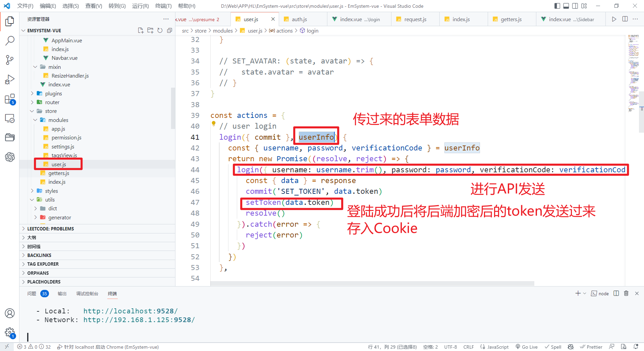This screenshot has height=351, width=644.
Task: Click the remote window status bar icon
Action: tap(7, 347)
